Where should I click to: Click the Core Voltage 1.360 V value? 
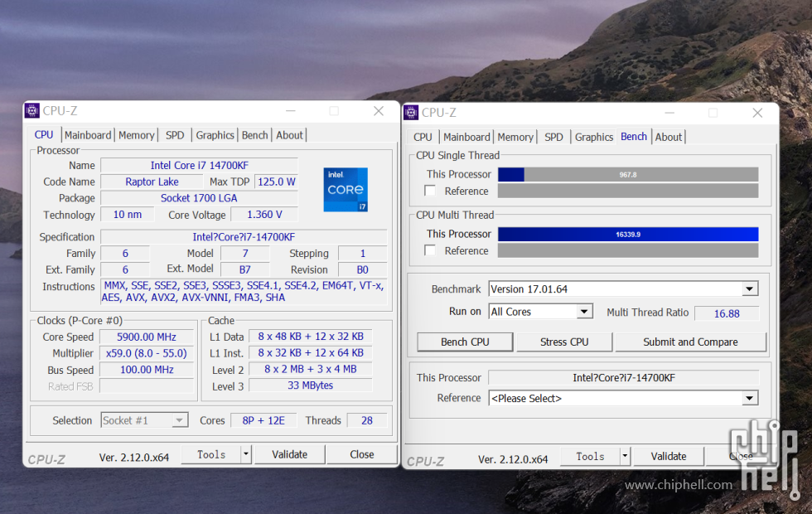click(264, 215)
